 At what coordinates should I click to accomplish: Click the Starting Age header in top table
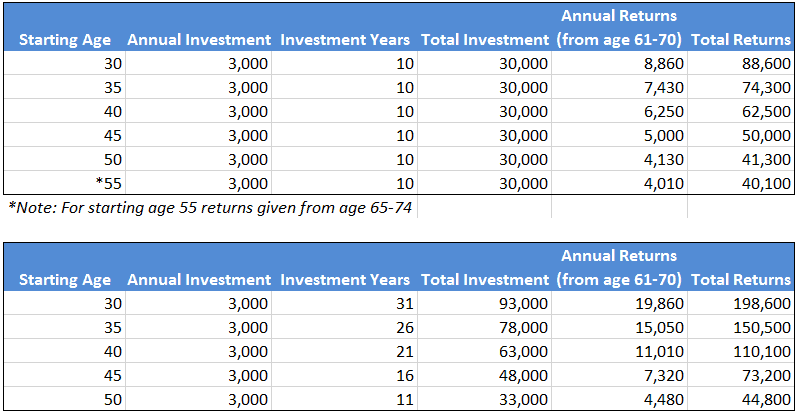tap(65, 39)
